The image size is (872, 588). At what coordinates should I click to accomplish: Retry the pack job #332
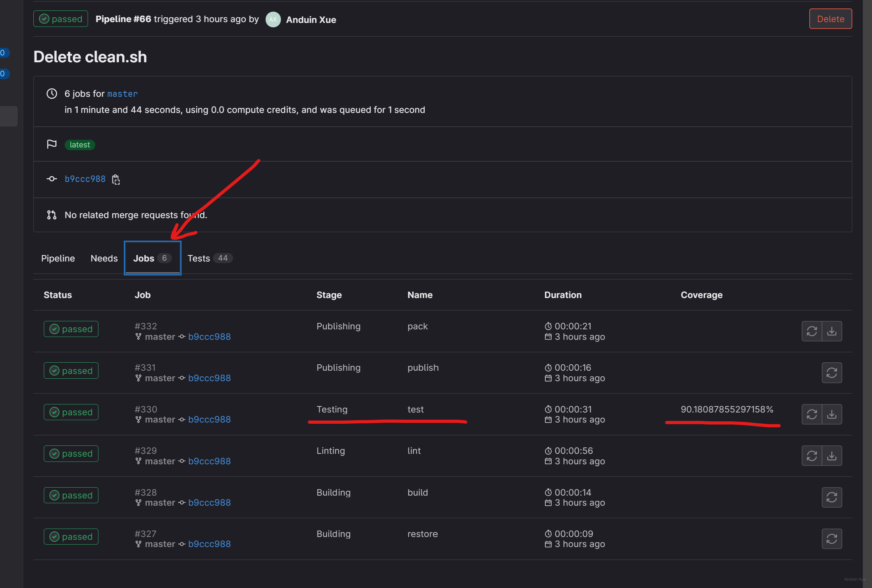(x=811, y=331)
